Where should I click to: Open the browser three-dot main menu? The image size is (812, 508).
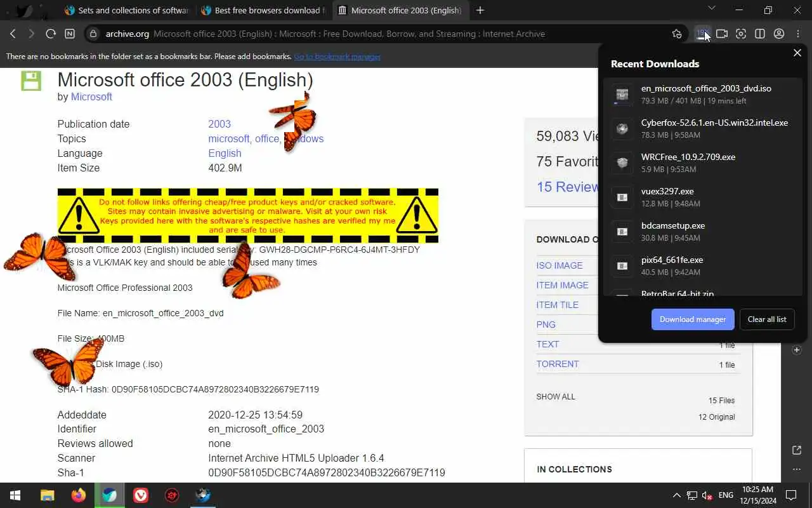coord(798,34)
